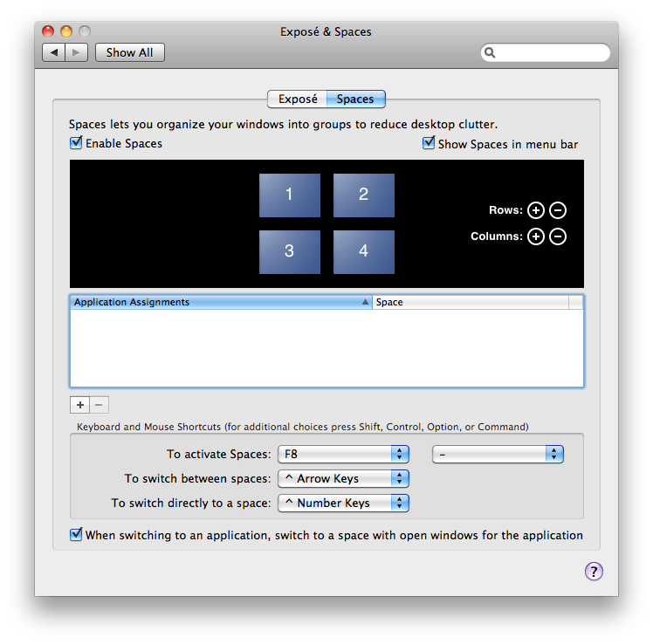
Task: Open the Arrow Keys switch spaces dropdown
Action: click(x=344, y=478)
